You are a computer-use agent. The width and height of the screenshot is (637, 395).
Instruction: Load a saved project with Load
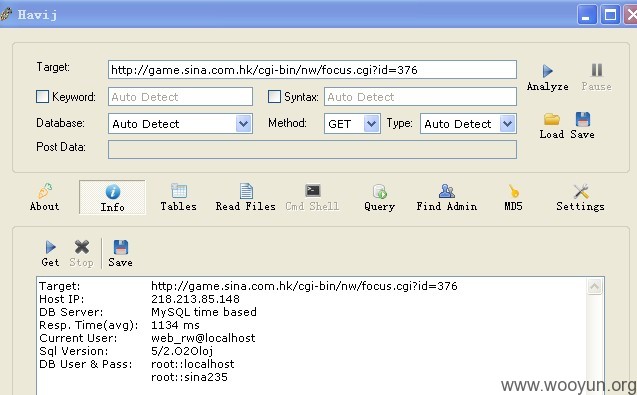click(x=552, y=126)
